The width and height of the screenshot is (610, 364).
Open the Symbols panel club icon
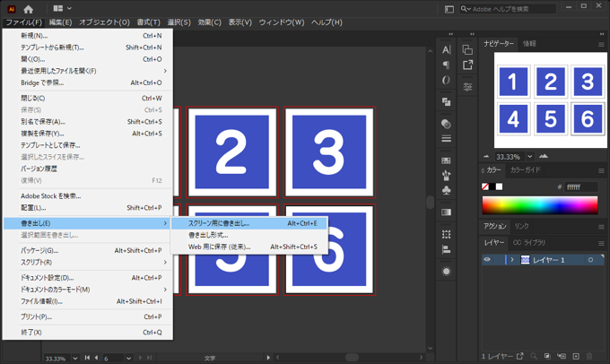pos(446,190)
